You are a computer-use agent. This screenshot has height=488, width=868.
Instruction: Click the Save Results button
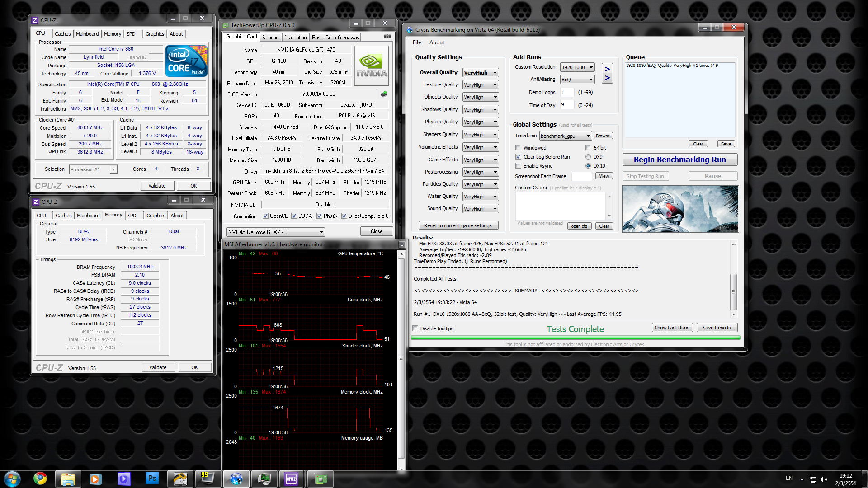(x=717, y=328)
